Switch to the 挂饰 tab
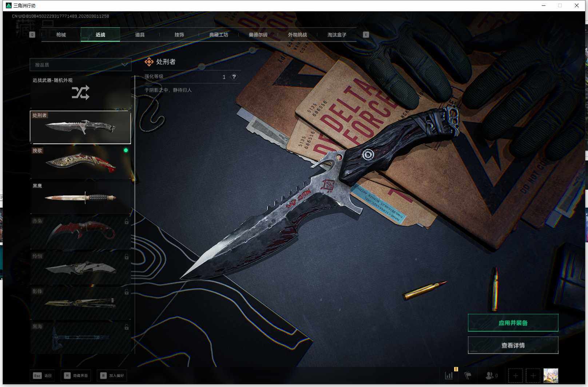 point(179,35)
